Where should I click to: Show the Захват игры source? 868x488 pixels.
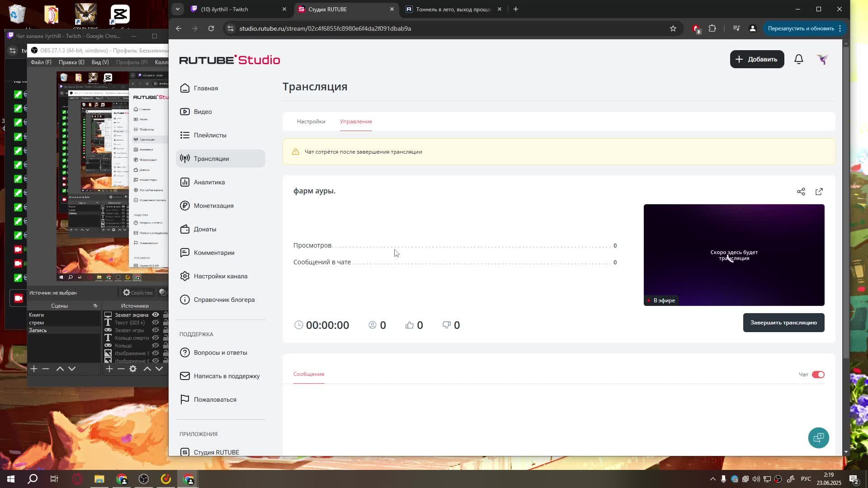156,330
